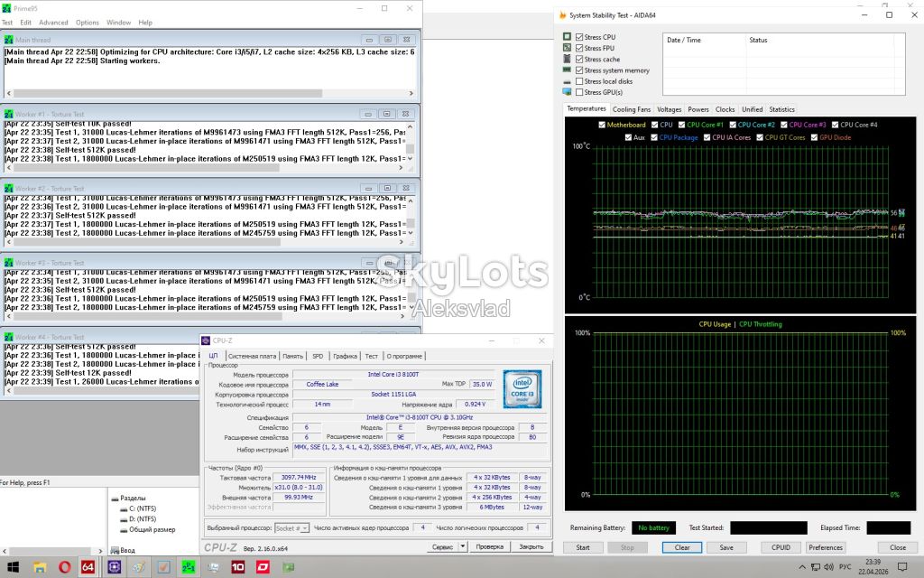Open the dark red '10' taskbar app
This screenshot has width=924, height=578.
(x=237, y=567)
